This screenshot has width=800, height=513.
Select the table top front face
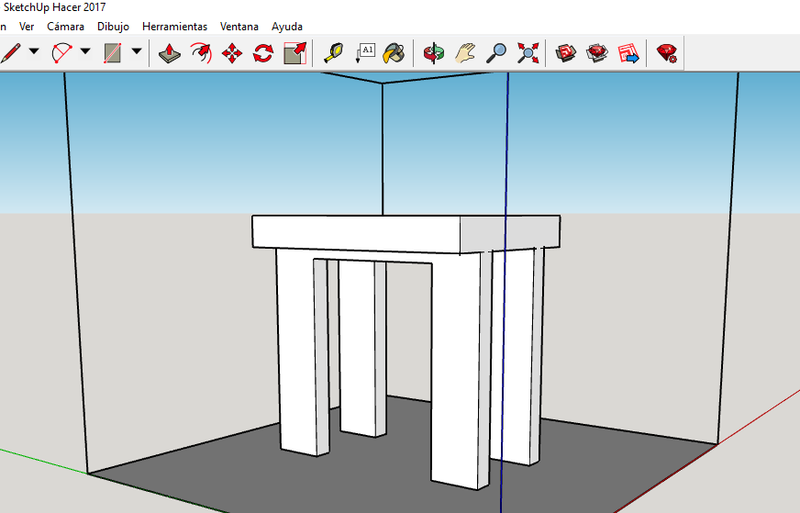[x=356, y=233]
